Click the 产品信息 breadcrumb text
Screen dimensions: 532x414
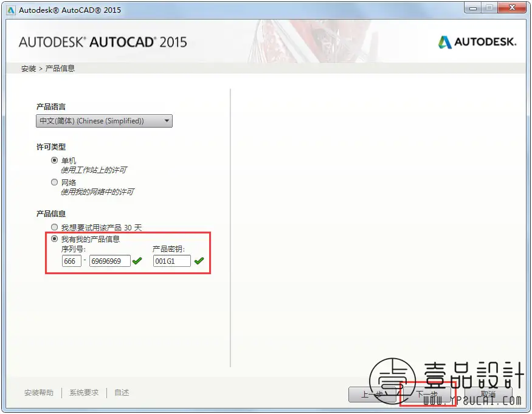(60, 69)
